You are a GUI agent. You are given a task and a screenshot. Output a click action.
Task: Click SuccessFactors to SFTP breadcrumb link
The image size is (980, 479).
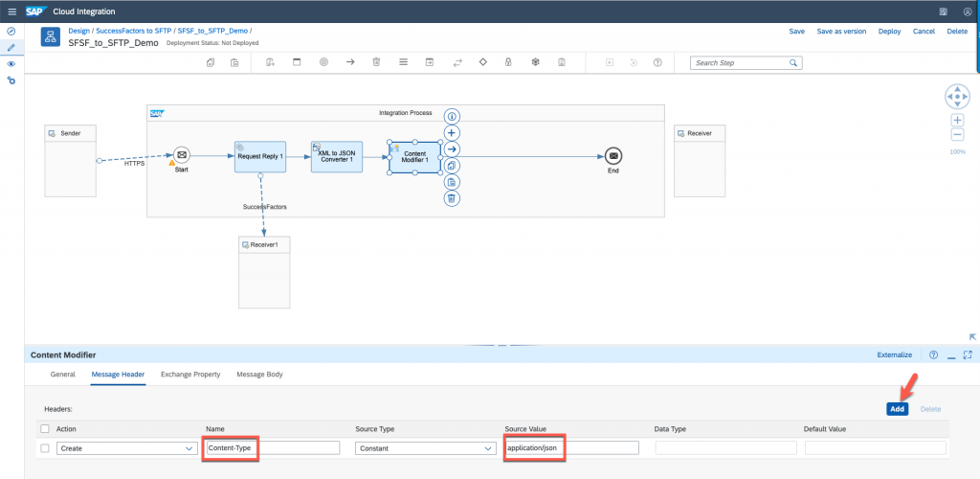tap(134, 30)
